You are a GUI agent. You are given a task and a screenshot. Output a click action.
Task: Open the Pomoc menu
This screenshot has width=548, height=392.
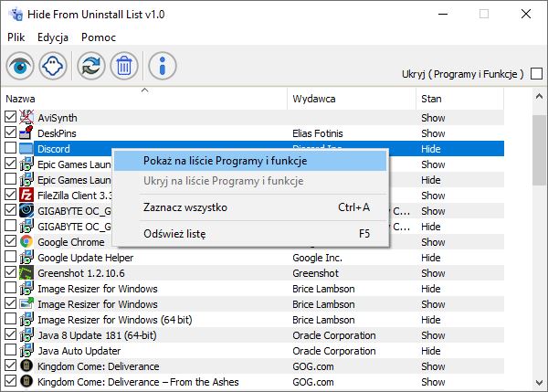click(99, 37)
